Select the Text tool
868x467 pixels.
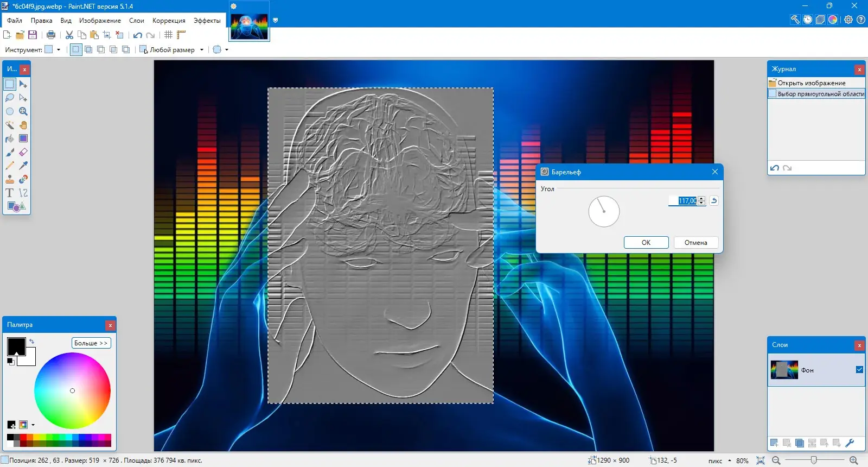[x=10, y=193]
